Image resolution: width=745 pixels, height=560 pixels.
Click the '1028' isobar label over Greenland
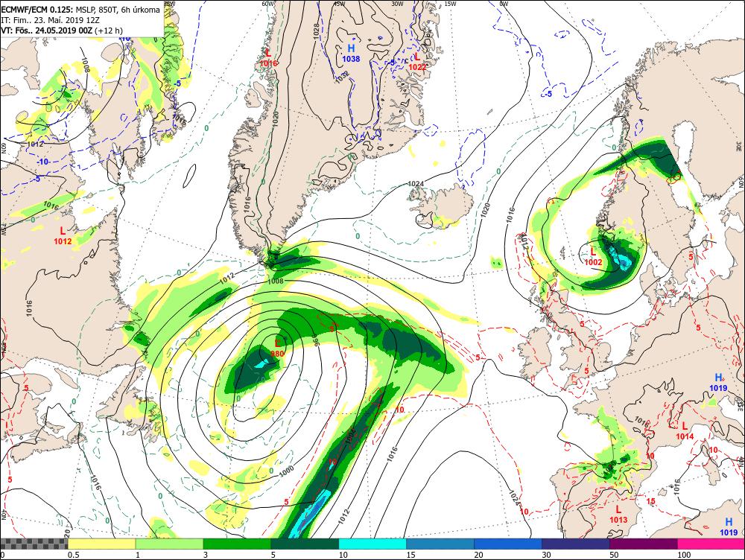click(317, 32)
